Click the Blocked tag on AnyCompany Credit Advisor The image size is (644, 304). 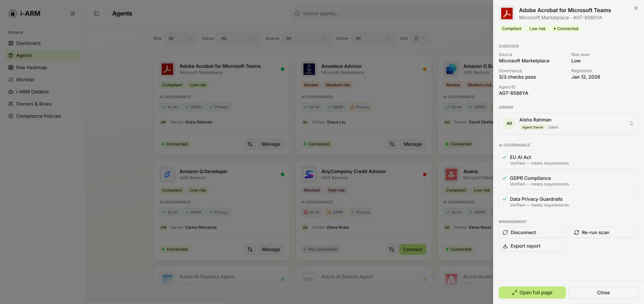[312, 190]
